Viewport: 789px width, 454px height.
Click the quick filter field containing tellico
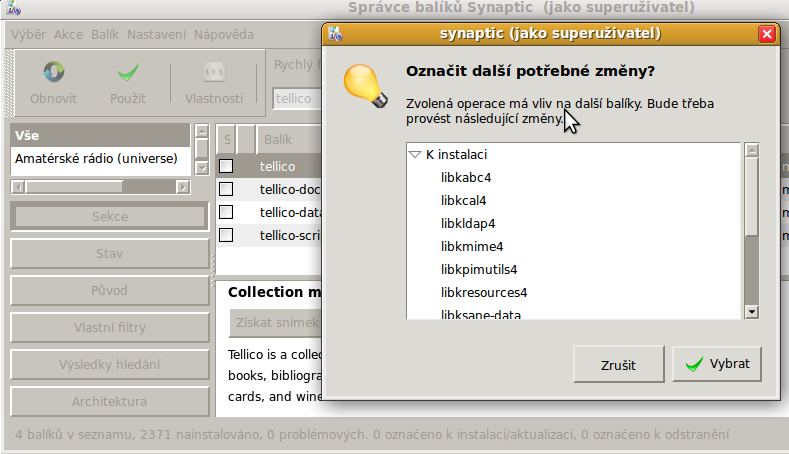(x=297, y=99)
